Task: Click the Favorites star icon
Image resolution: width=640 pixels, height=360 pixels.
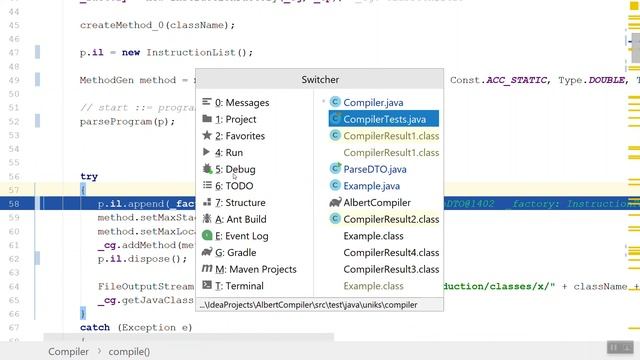Action: [207, 135]
